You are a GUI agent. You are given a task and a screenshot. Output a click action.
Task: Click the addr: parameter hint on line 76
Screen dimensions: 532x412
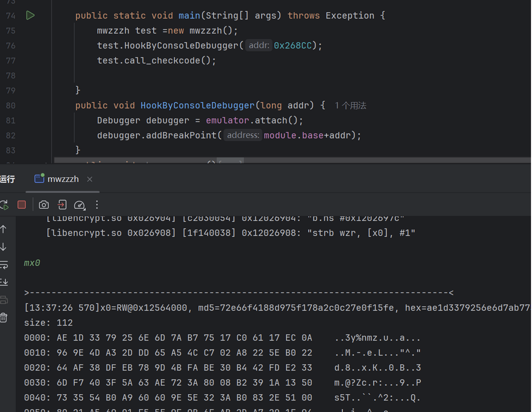(259, 45)
